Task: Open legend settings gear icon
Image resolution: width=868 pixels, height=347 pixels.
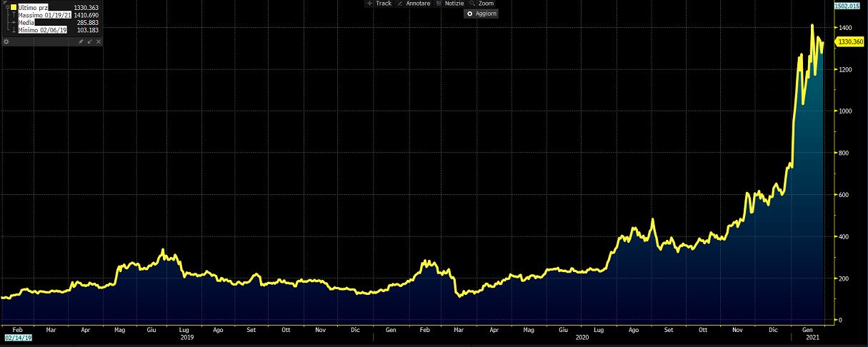Action: (6, 42)
